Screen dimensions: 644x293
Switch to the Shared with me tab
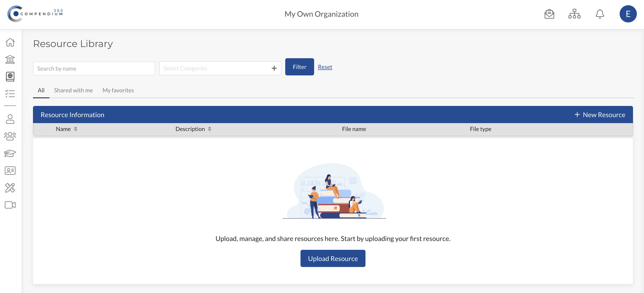(73, 90)
